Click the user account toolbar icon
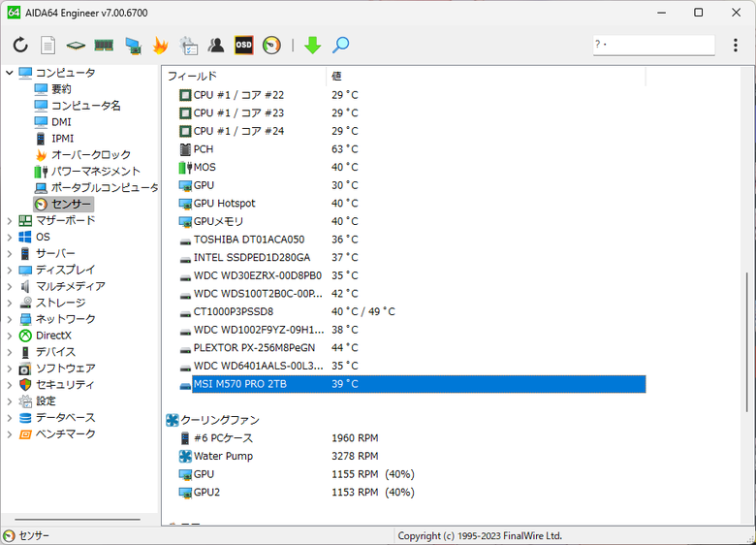 coord(216,46)
